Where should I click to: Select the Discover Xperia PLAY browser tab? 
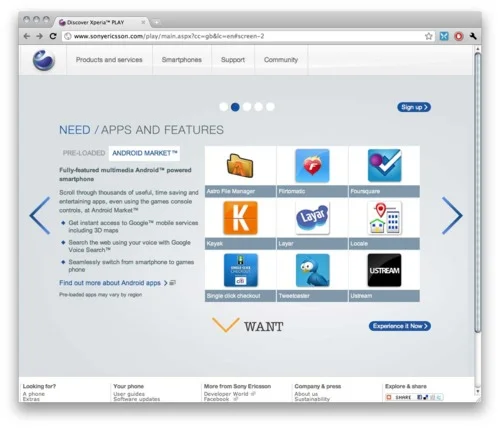coord(100,22)
